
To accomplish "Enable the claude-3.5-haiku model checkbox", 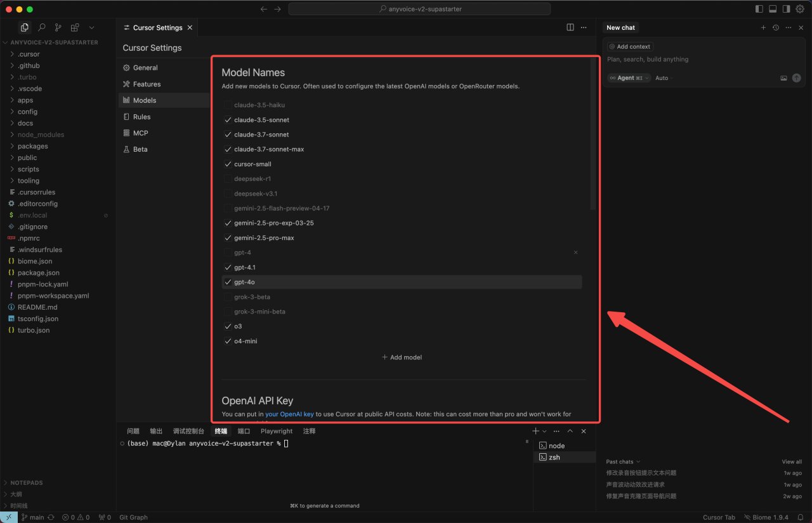I will (x=228, y=105).
